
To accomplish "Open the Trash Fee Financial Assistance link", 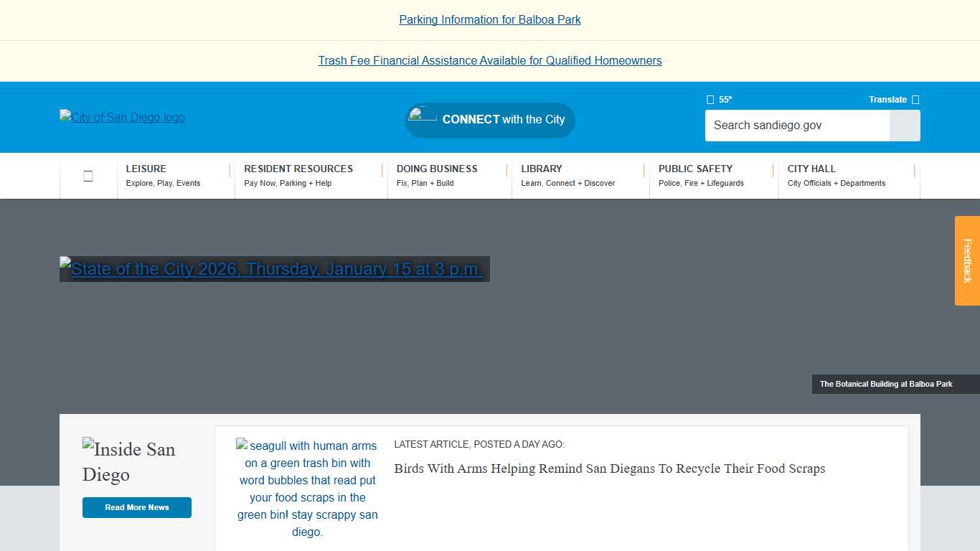I will [490, 60].
